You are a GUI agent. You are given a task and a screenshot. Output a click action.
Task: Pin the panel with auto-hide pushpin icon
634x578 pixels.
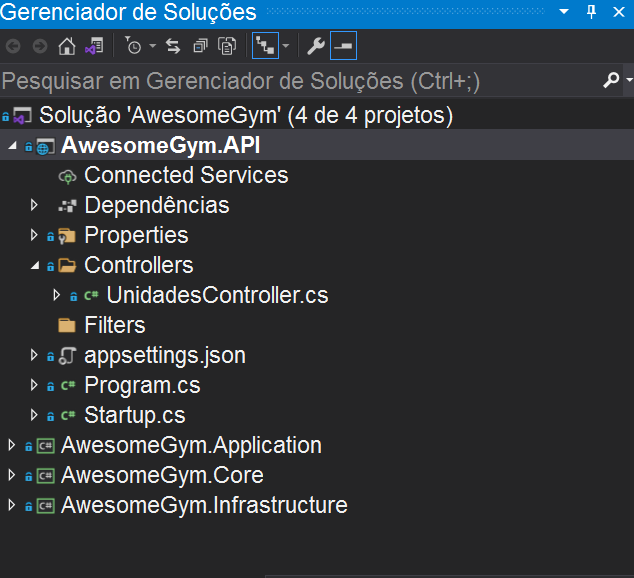(591, 12)
